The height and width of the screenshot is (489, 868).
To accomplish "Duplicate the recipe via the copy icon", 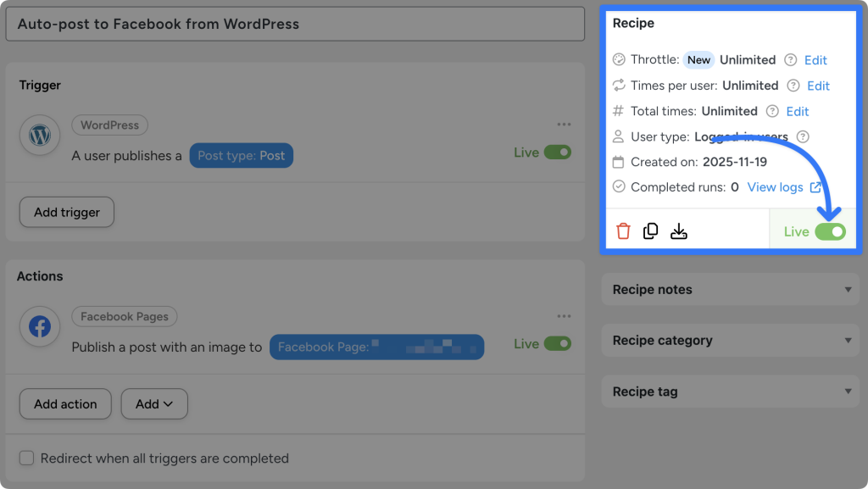I will 650,230.
